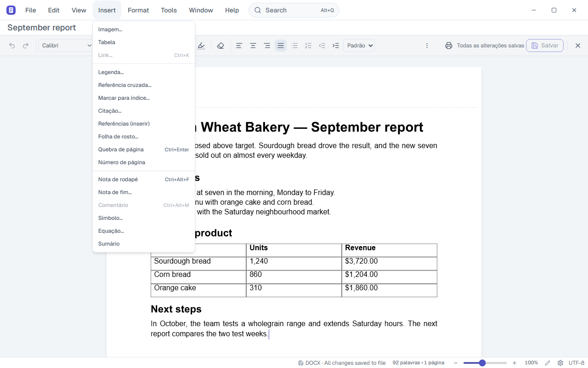Select Número de página entry
The width and height of the screenshot is (588, 368).
(x=144, y=162)
